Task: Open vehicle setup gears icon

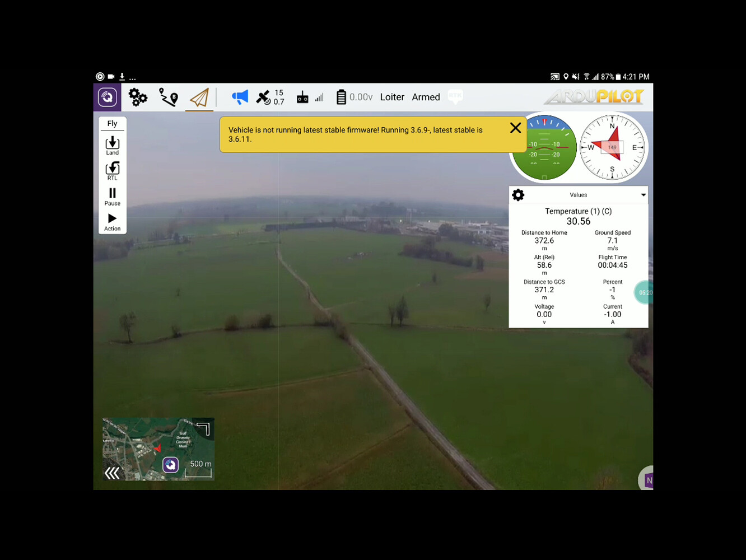Action: (138, 97)
